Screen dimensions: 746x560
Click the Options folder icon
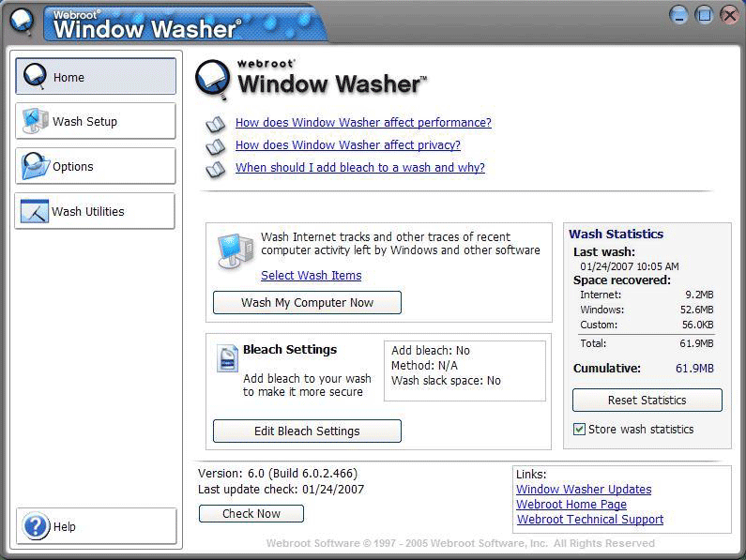point(36,166)
